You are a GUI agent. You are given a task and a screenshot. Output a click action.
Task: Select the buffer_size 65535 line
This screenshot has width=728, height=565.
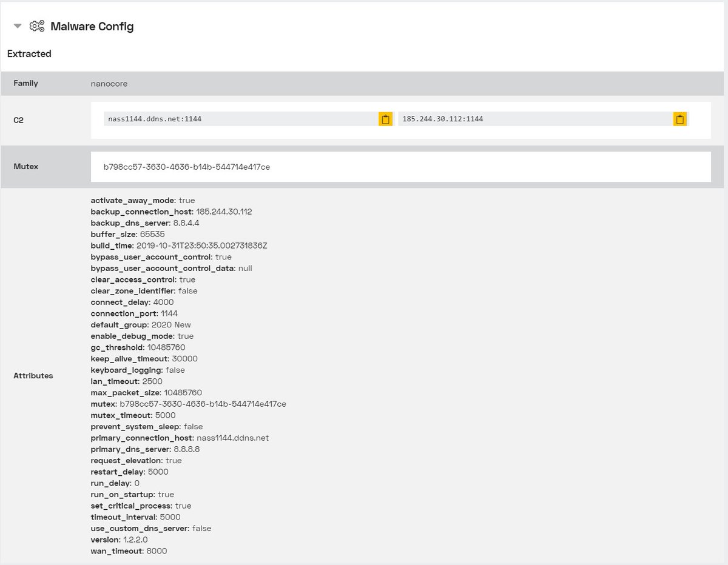(x=128, y=234)
